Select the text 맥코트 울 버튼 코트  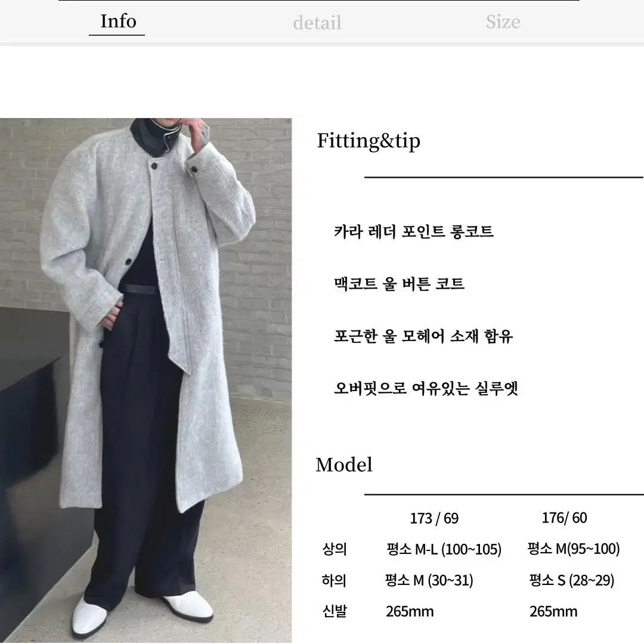(399, 283)
